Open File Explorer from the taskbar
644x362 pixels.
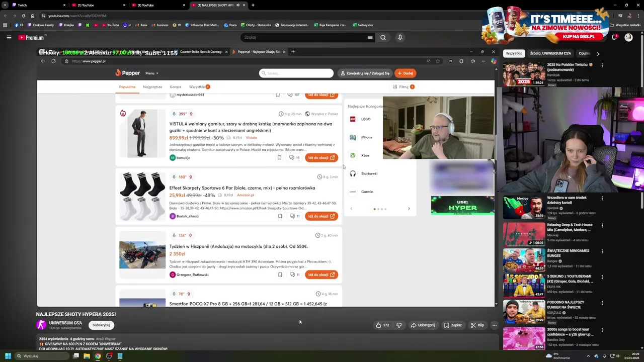click(87, 356)
